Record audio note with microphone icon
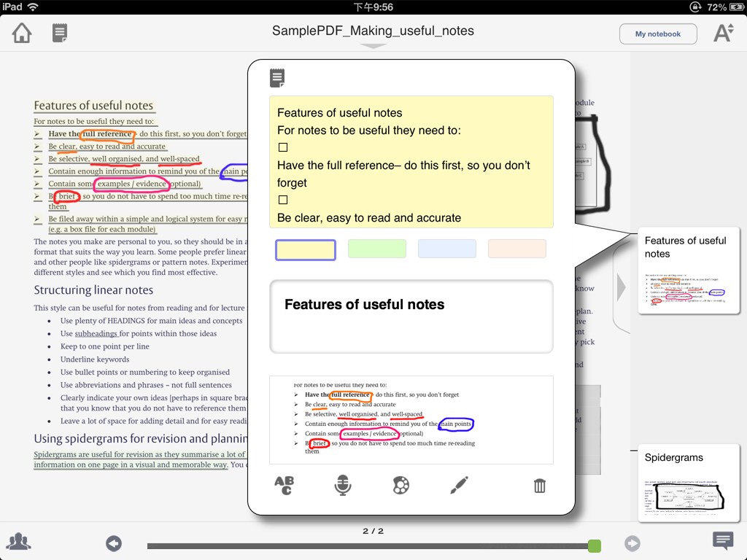The width and height of the screenshot is (747, 560). tap(342, 485)
